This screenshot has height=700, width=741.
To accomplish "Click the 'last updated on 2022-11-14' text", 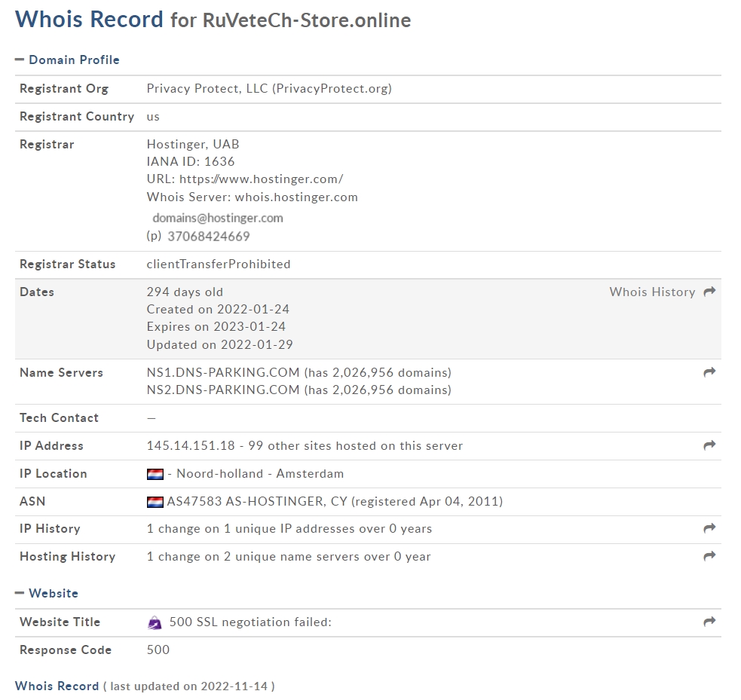I will 189,686.
